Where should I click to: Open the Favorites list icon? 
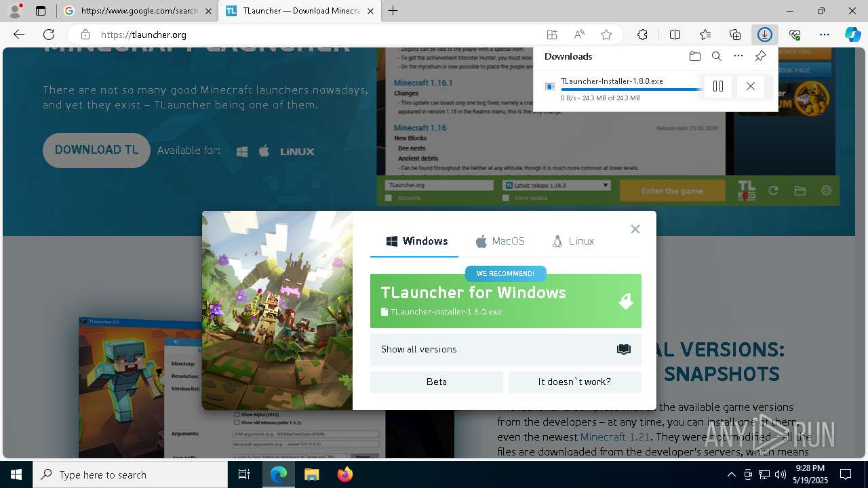point(705,35)
